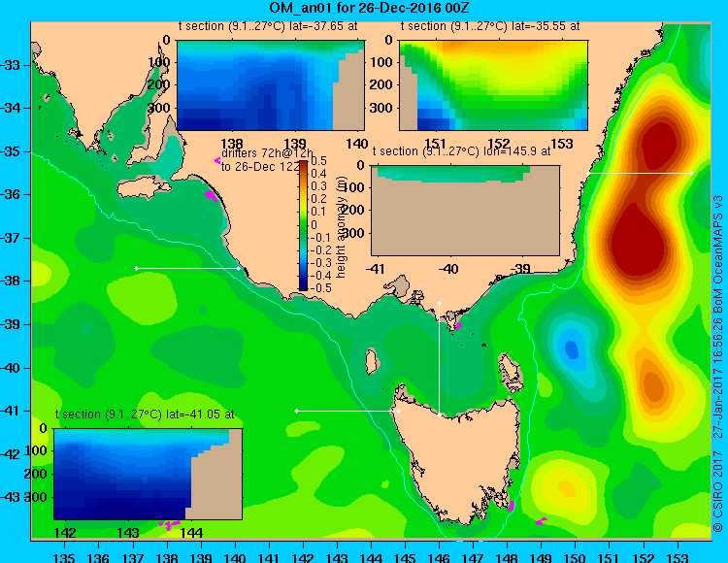Select the "t section lon=145.9" inset title
Viewport: 728px width, 563px height.
pyautogui.click(x=461, y=151)
